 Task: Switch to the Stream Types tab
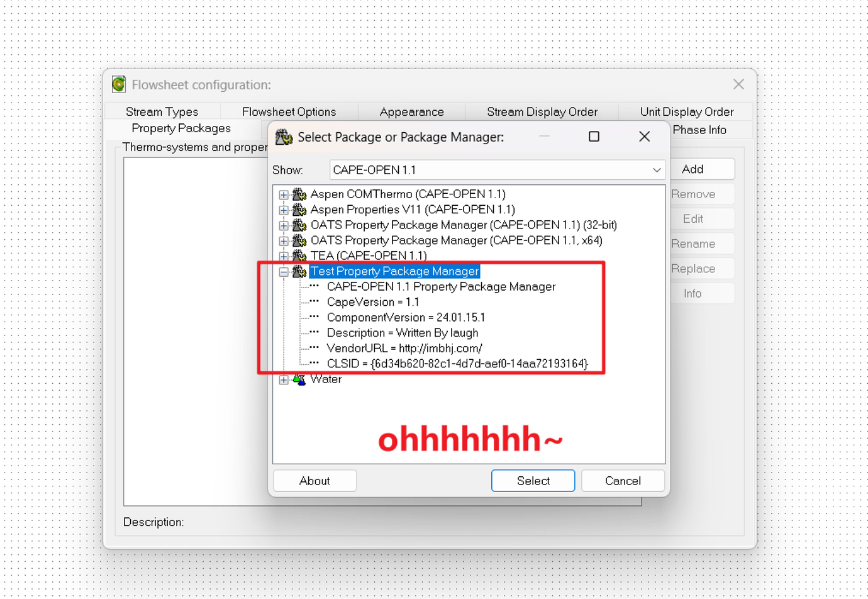tap(162, 112)
